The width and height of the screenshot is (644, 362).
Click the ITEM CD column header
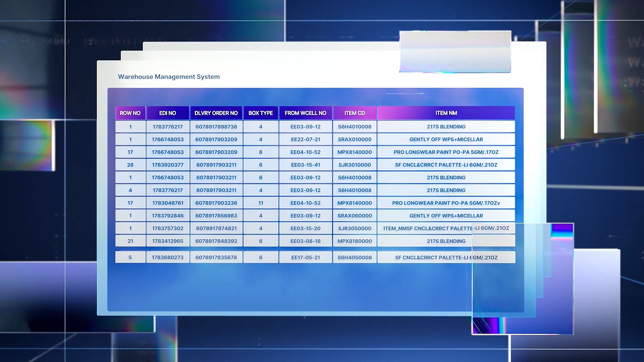355,113
